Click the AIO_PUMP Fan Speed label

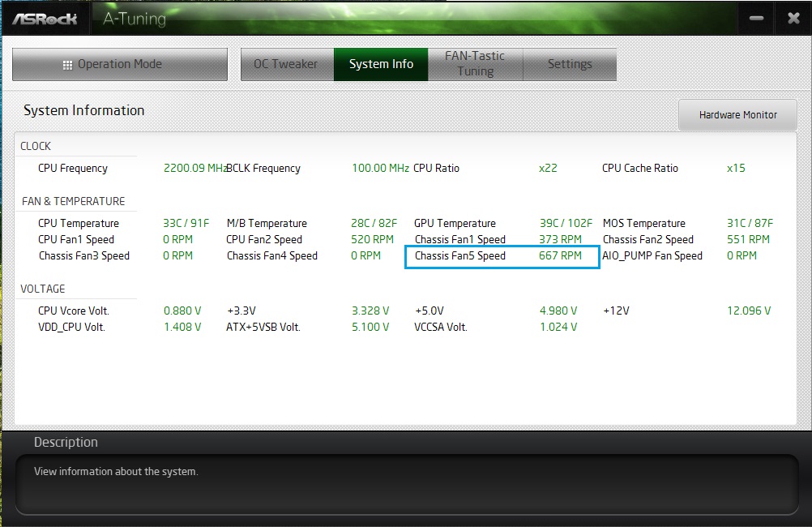(x=652, y=256)
